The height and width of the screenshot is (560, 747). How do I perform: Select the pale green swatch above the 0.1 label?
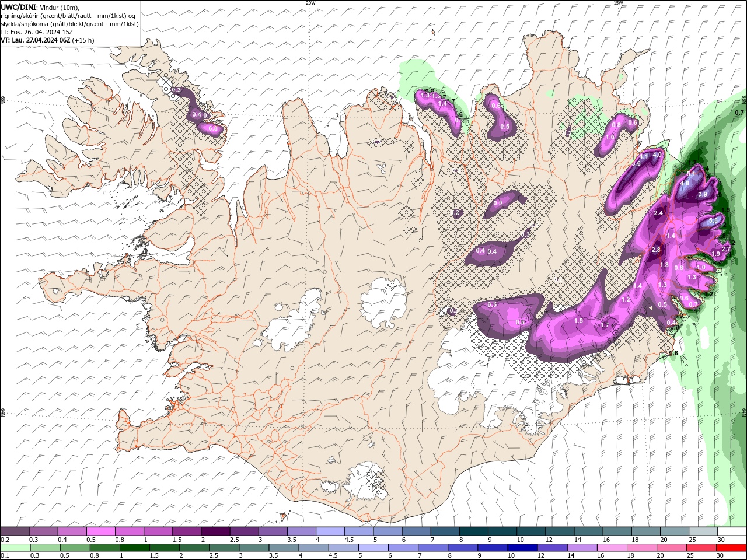click(x=15, y=548)
